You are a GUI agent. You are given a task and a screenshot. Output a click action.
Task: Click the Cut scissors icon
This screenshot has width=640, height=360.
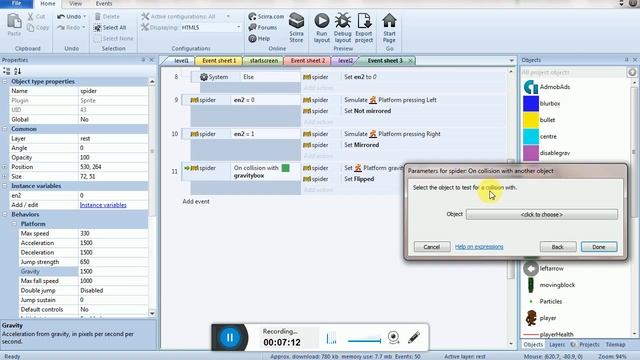pos(31,16)
